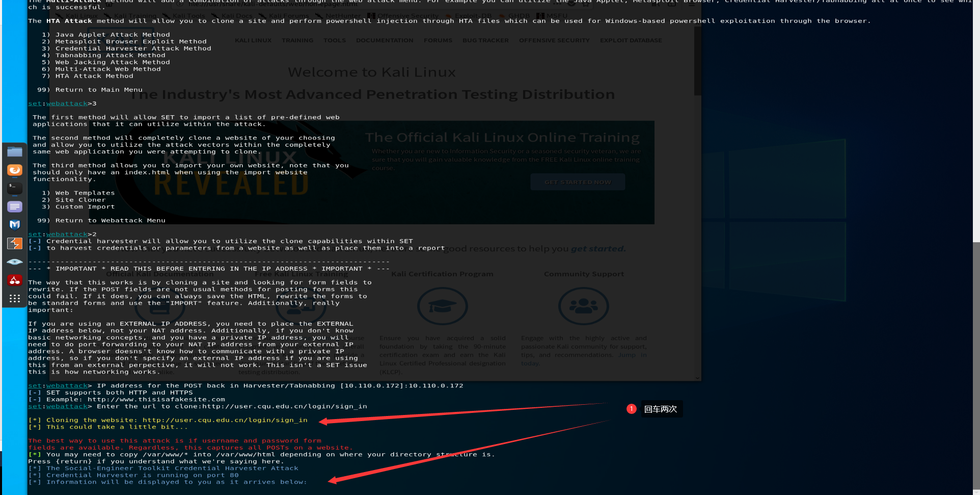Image resolution: width=980 pixels, height=495 pixels.
Task: Click terminal line '4) Tabnabbing Attack Method'
Action: pos(103,56)
